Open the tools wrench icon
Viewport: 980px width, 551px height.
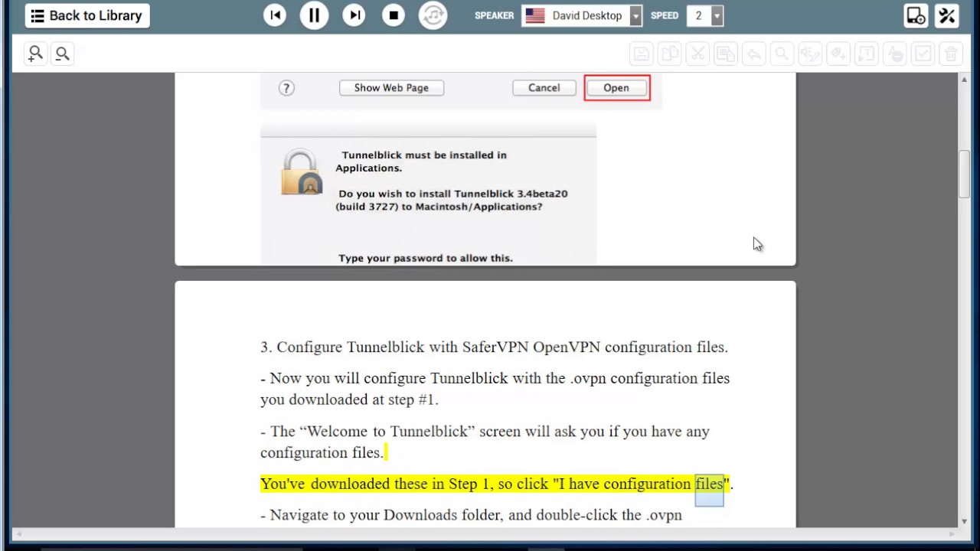(x=947, y=15)
